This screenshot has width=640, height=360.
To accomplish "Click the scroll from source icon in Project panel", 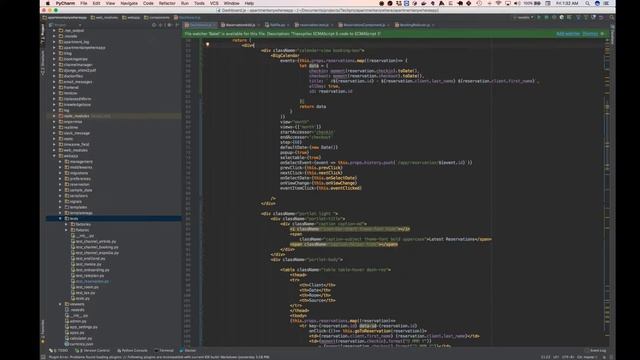I will (154, 25).
